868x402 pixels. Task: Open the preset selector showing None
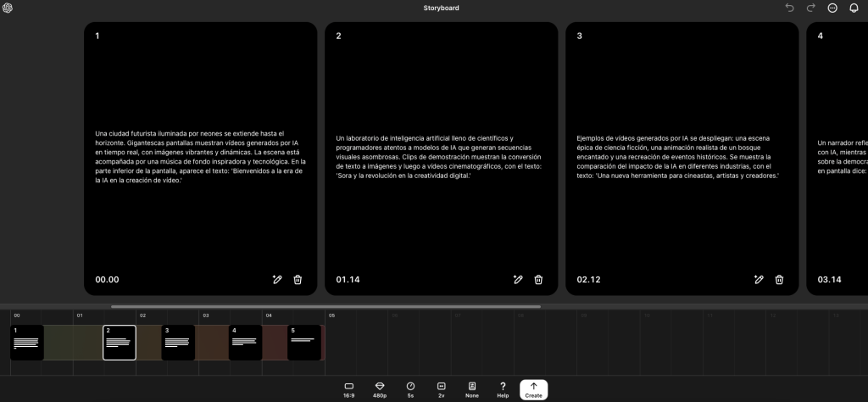click(x=472, y=389)
